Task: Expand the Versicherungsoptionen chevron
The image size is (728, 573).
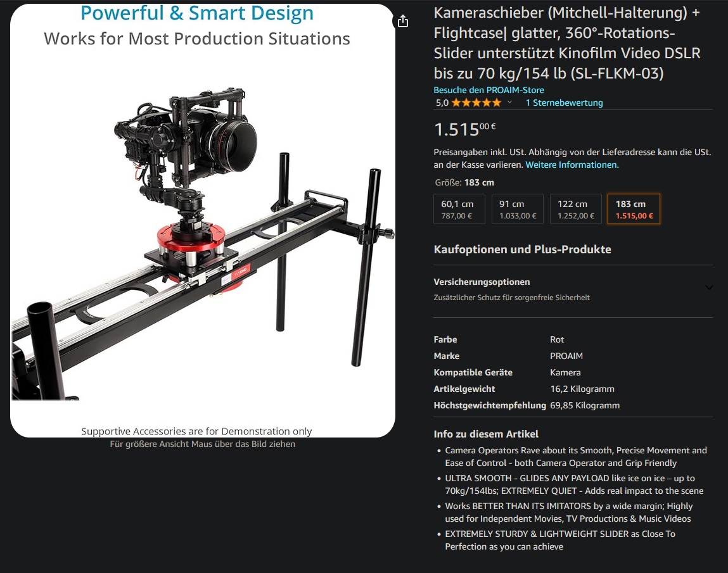Action: pos(709,287)
